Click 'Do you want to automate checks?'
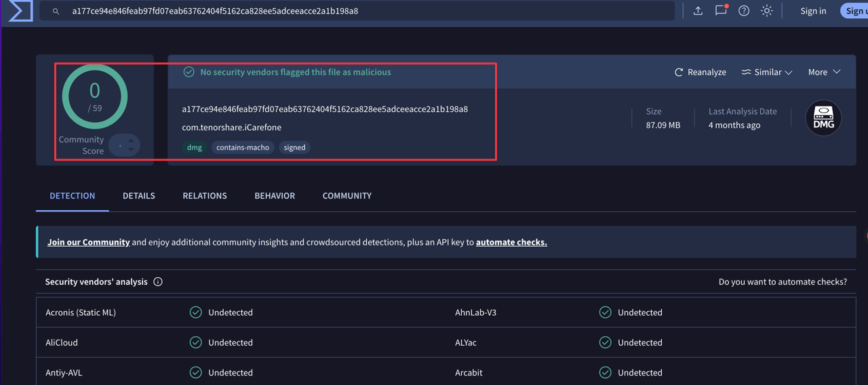Image resolution: width=868 pixels, height=385 pixels. 783,282
